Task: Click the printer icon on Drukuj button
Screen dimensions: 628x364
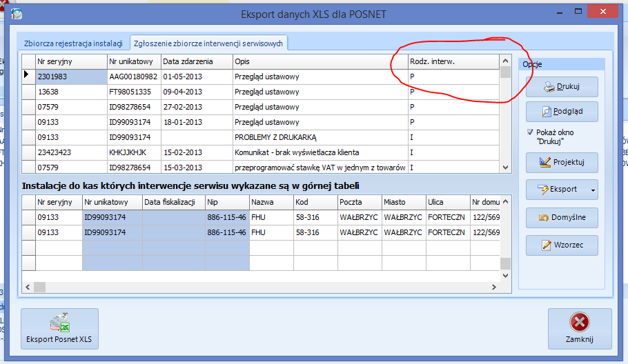Action: (x=549, y=87)
